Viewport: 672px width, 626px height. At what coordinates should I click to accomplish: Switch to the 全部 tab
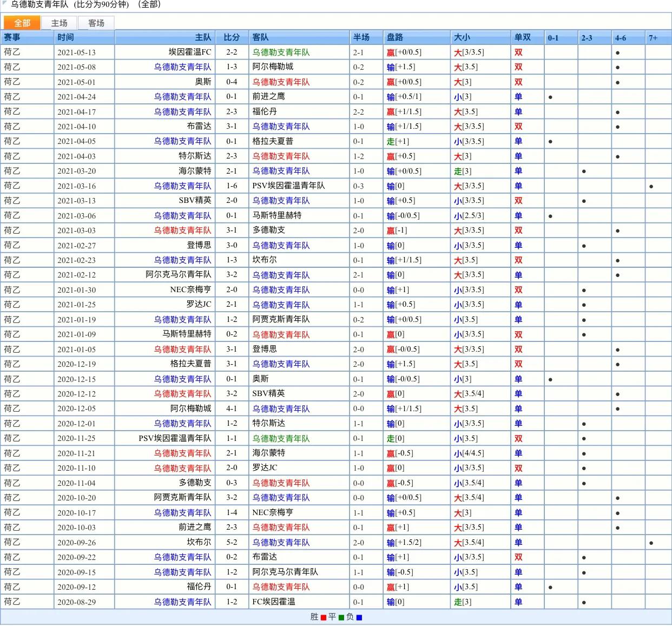click(x=22, y=23)
